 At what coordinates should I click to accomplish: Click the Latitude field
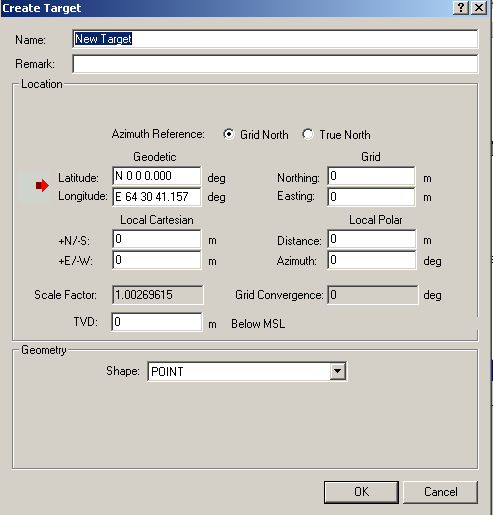click(157, 176)
